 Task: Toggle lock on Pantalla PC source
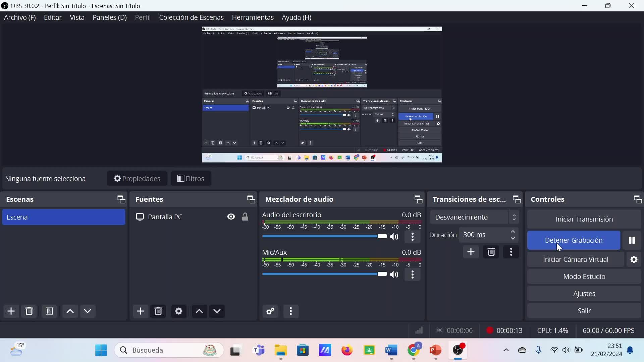point(245,217)
